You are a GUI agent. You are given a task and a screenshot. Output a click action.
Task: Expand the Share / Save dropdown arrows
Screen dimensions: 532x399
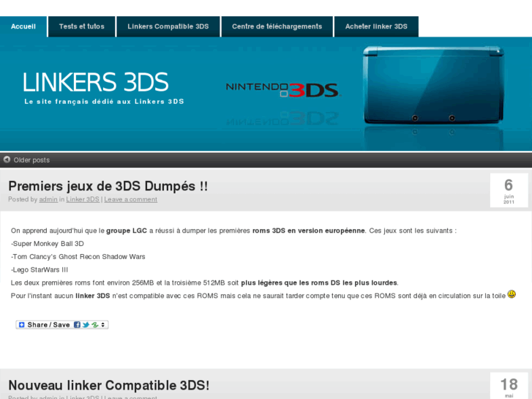(x=102, y=325)
